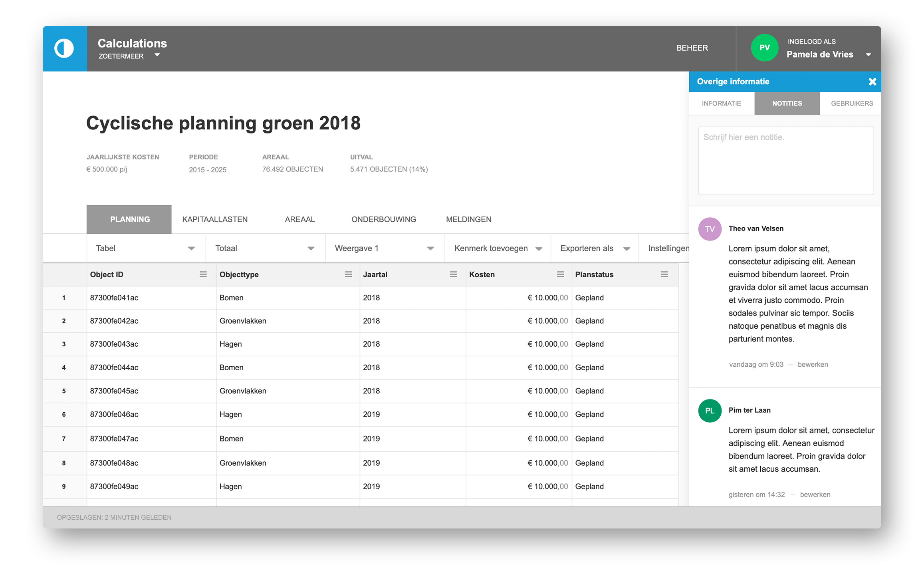Image resolution: width=924 pixels, height=582 pixels.
Task: Open the Exporteren als dropdown
Action: (594, 248)
